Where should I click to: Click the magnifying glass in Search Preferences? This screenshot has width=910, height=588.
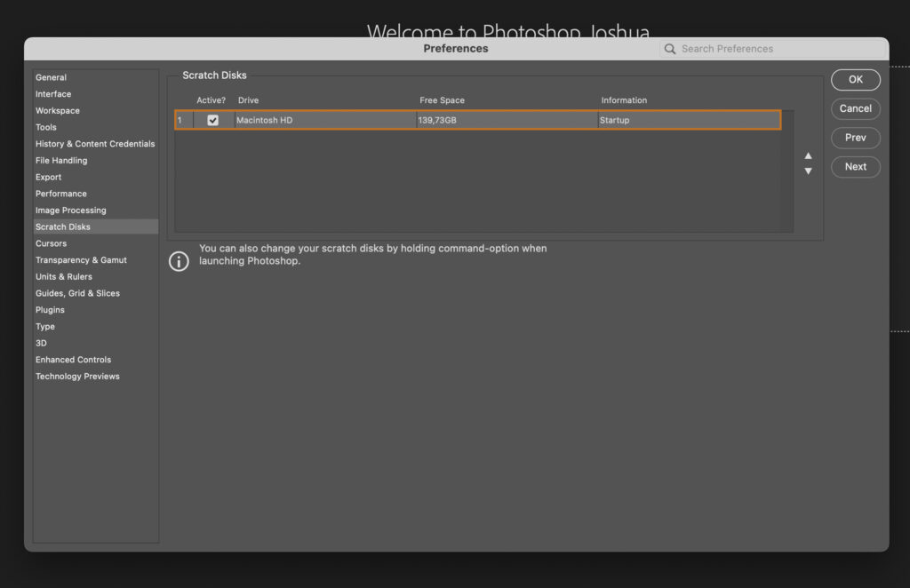[x=669, y=49]
